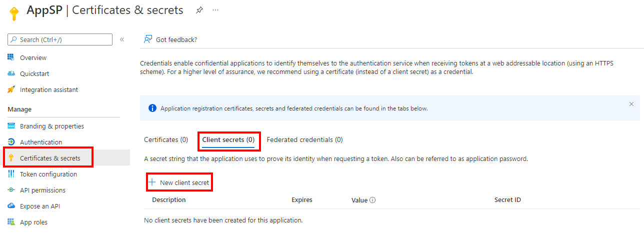Open App roles in sidebar

(x=33, y=222)
